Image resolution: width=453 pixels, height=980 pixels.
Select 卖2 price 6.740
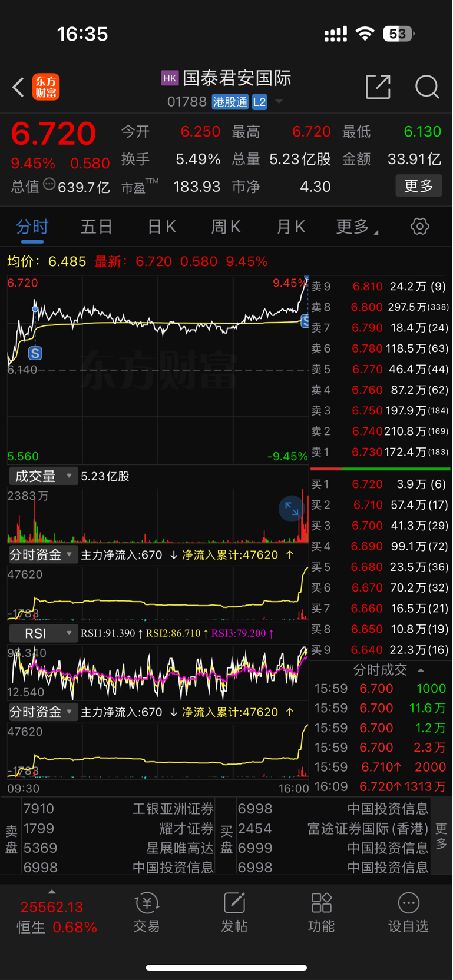pyautogui.click(x=367, y=431)
